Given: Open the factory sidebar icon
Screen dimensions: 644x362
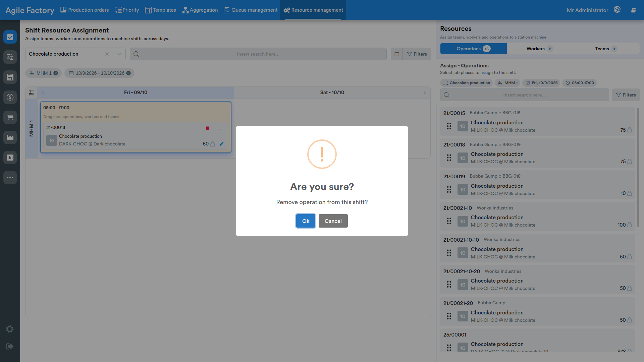Looking at the screenshot, I should coord(10,137).
